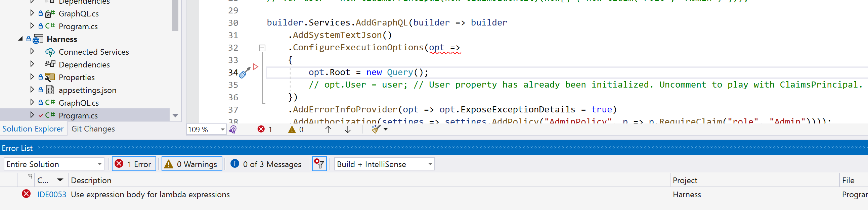
Task: Click the Connected Services icon in Harness
Action: [50, 52]
